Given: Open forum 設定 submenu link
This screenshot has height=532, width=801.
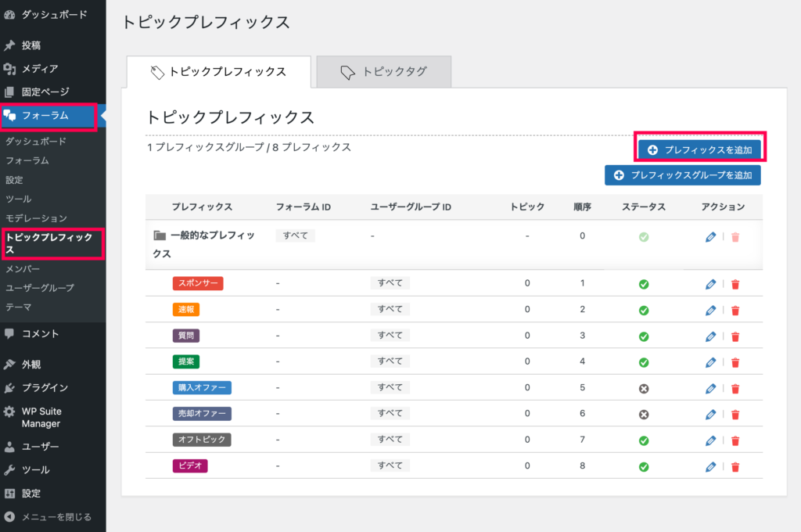Looking at the screenshot, I should (14, 180).
